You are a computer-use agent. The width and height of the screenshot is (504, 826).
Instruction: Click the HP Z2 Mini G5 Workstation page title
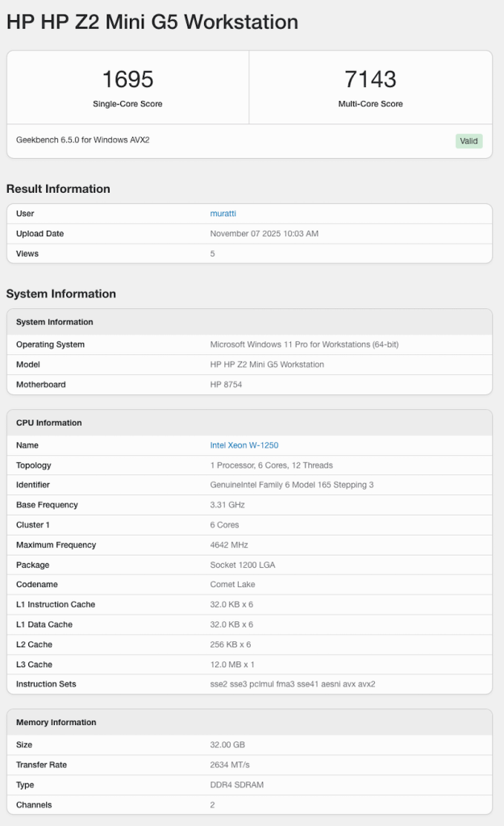click(152, 22)
